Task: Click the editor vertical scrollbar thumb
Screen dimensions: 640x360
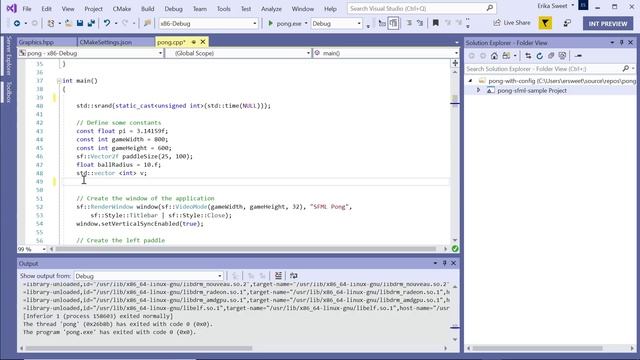Action: tap(455, 99)
